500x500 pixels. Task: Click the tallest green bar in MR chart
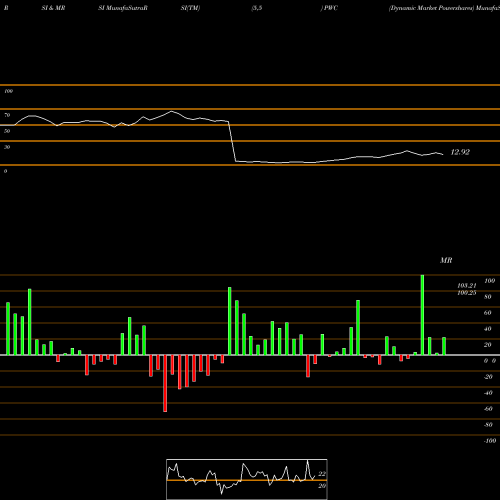point(422,315)
